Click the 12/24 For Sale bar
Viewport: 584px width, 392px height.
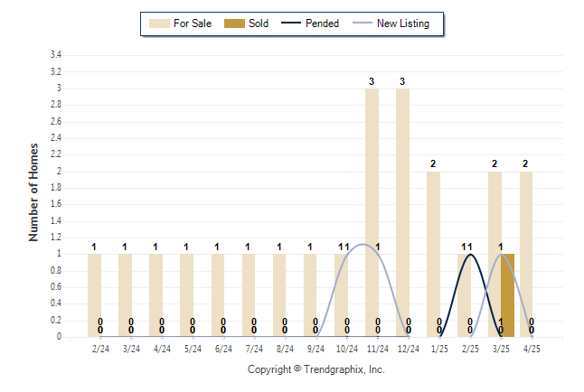(402, 213)
